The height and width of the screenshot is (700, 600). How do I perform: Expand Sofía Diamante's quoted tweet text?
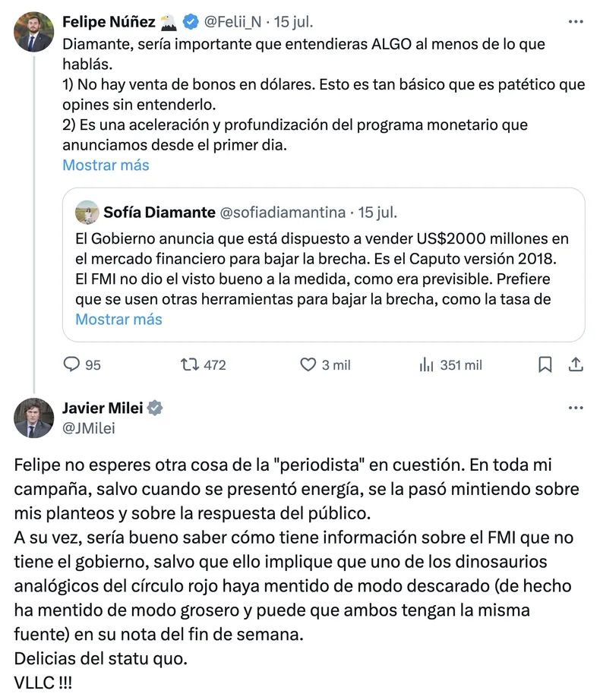[118, 319]
